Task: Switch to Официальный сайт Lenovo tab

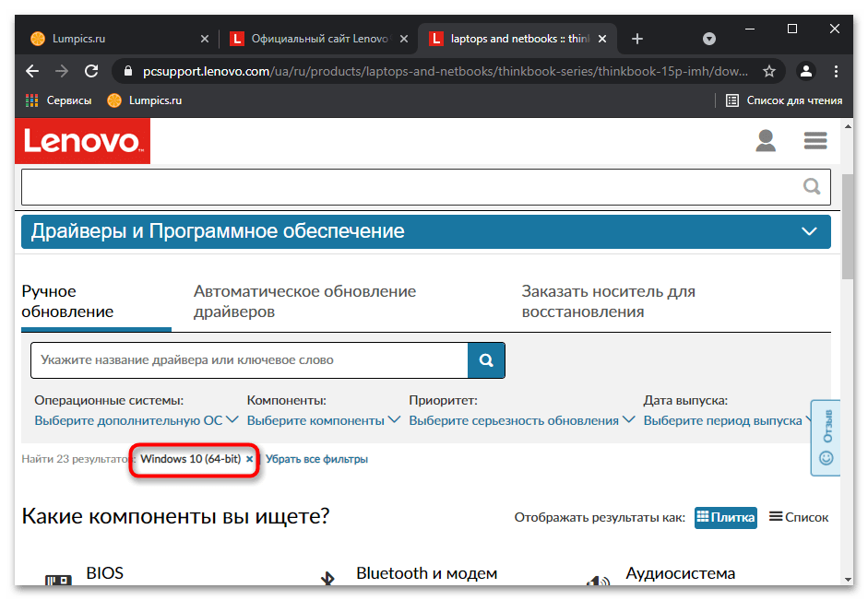Action: coord(318,39)
